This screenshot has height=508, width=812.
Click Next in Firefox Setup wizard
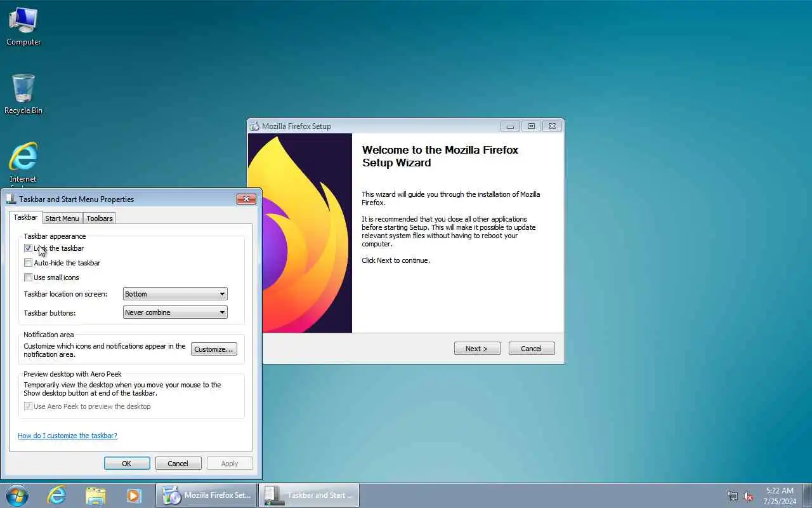477,349
